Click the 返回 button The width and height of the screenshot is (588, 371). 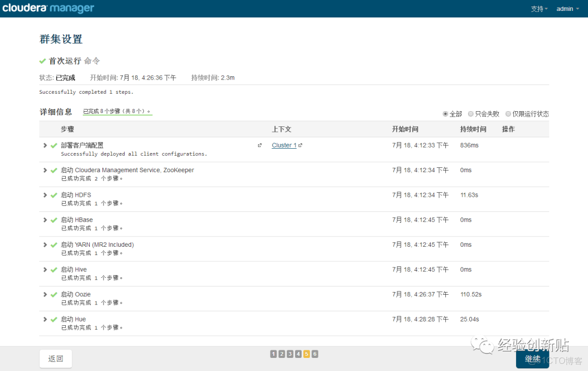tap(56, 358)
